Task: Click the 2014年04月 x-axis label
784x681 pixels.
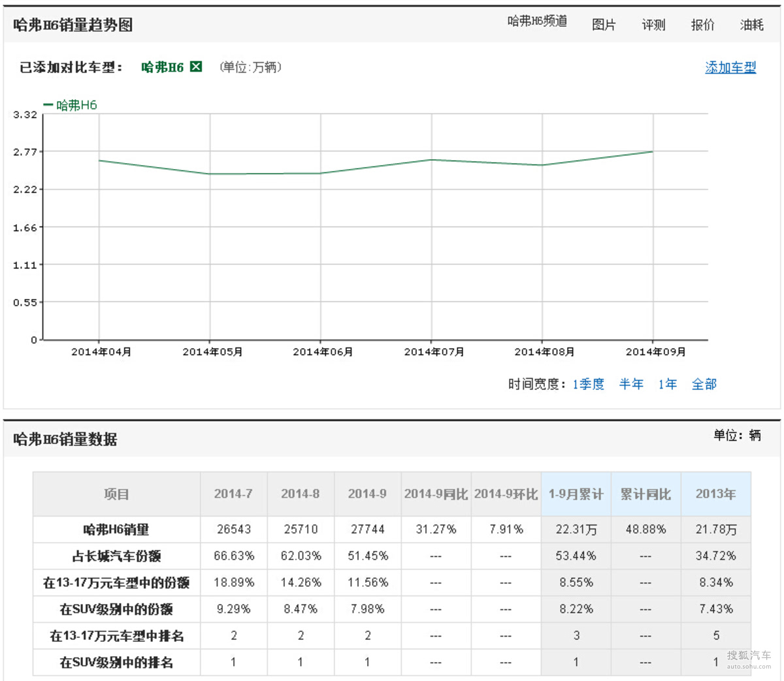Action: [x=101, y=352]
